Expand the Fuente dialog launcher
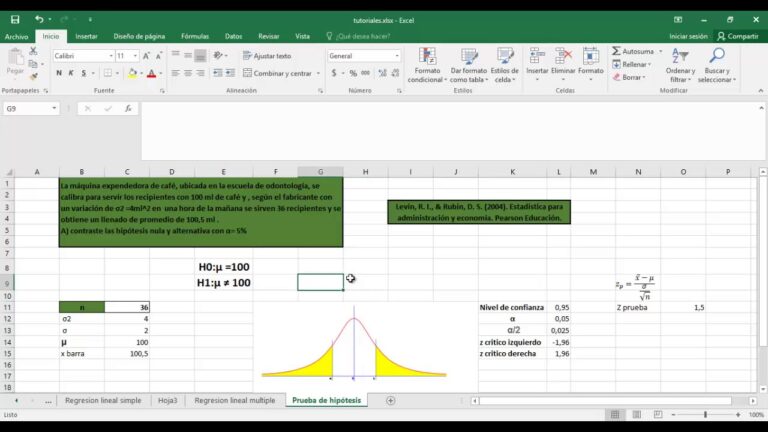Viewport: 768px width, 432px height. point(162,91)
